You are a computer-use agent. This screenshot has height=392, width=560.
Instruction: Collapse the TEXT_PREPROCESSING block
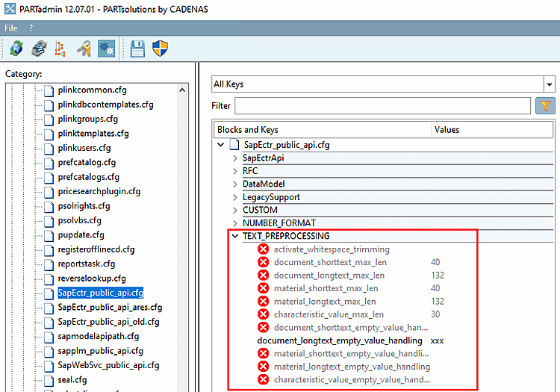[235, 236]
